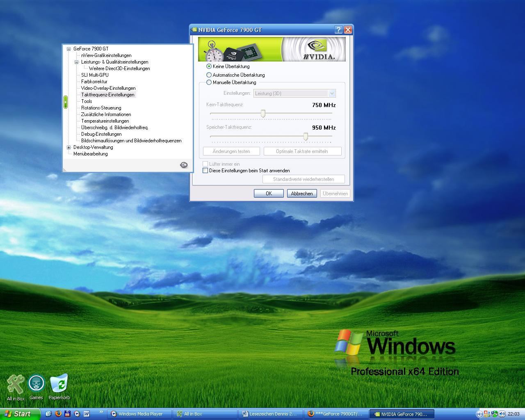The image size is (525, 420).
Task: Expand the Desktop-Verwaltung tree node
Action: tap(69, 147)
